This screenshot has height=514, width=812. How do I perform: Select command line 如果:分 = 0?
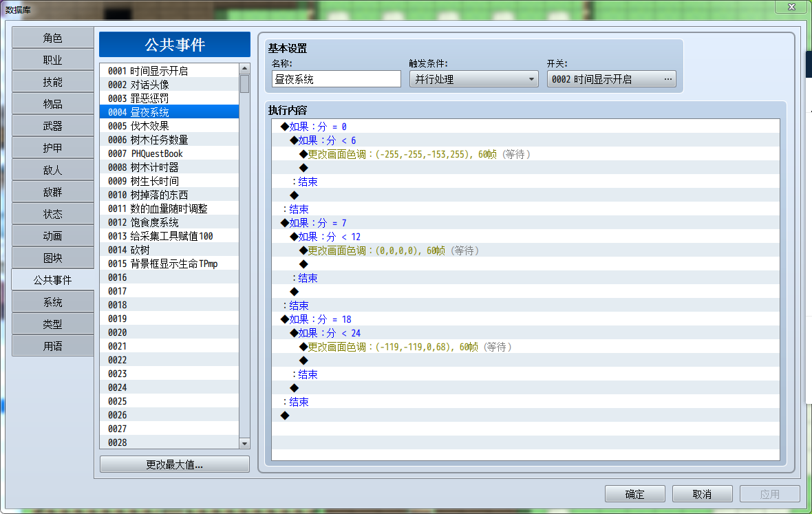pos(526,127)
